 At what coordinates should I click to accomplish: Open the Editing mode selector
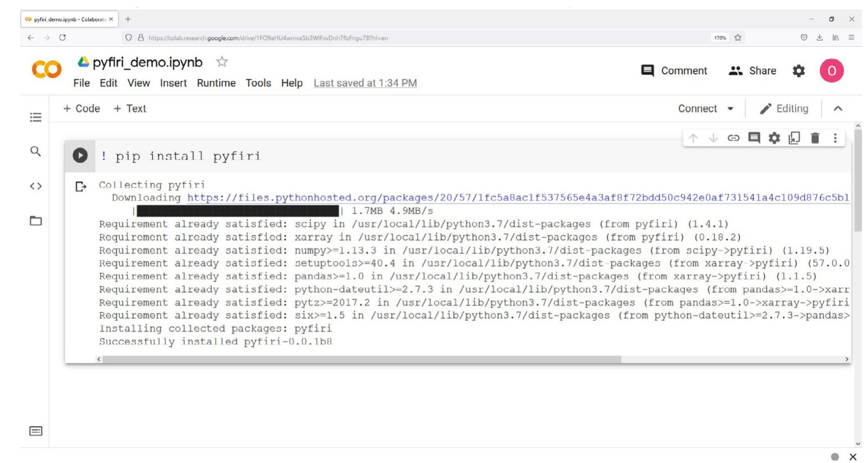[x=784, y=109]
